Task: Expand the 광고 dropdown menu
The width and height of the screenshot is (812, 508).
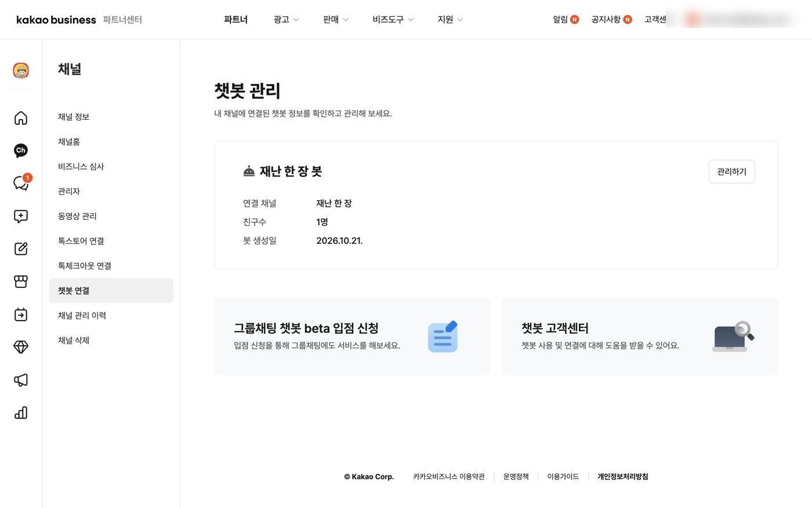Action: coord(286,20)
